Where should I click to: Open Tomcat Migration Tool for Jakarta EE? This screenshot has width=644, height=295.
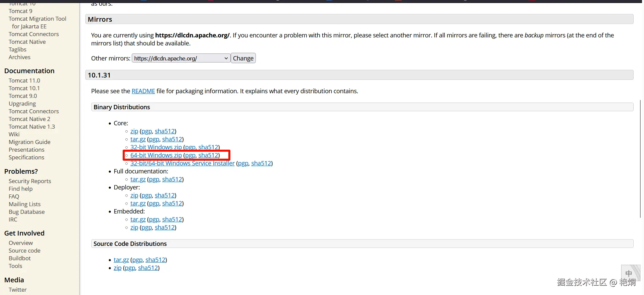(37, 23)
